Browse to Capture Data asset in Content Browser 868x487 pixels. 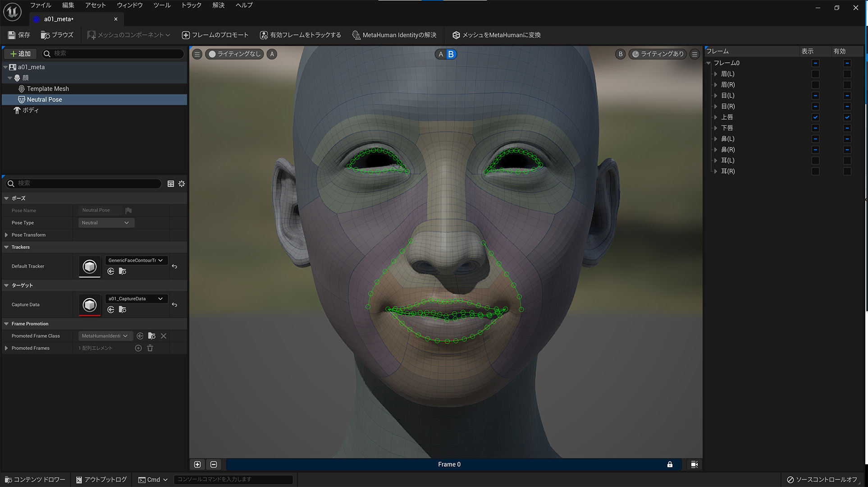[123, 310]
